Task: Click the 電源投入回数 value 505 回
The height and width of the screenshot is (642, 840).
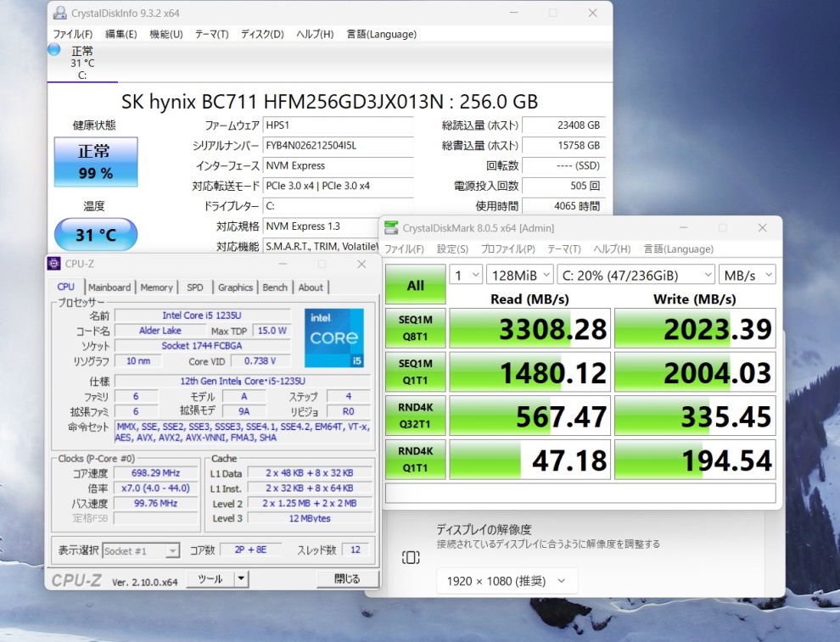Action: pos(563,186)
